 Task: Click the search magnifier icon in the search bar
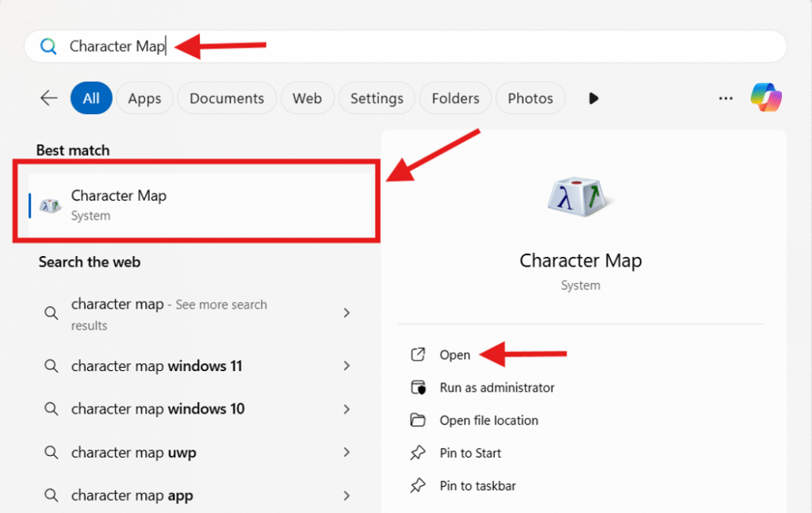click(x=48, y=46)
